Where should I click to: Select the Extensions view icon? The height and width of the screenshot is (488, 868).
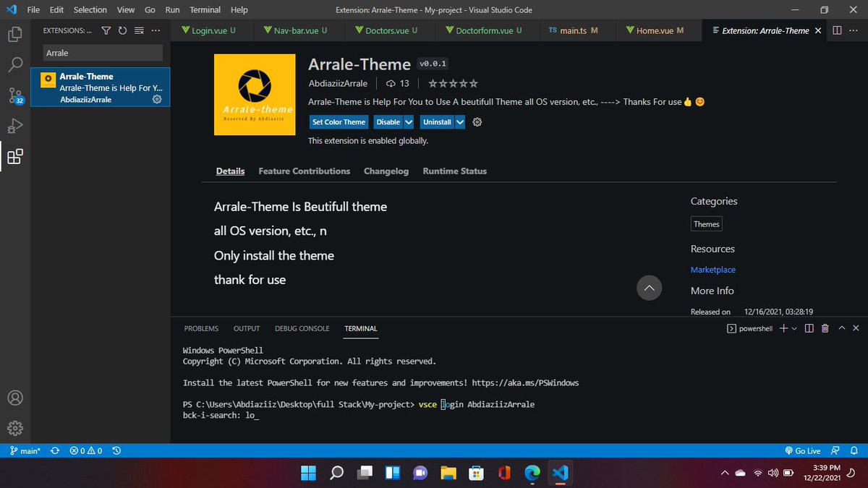[15, 157]
